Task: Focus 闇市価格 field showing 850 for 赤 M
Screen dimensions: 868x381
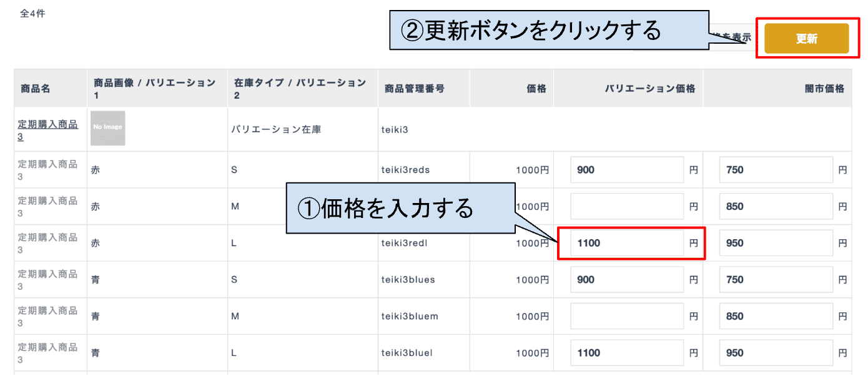Action: pos(776,207)
